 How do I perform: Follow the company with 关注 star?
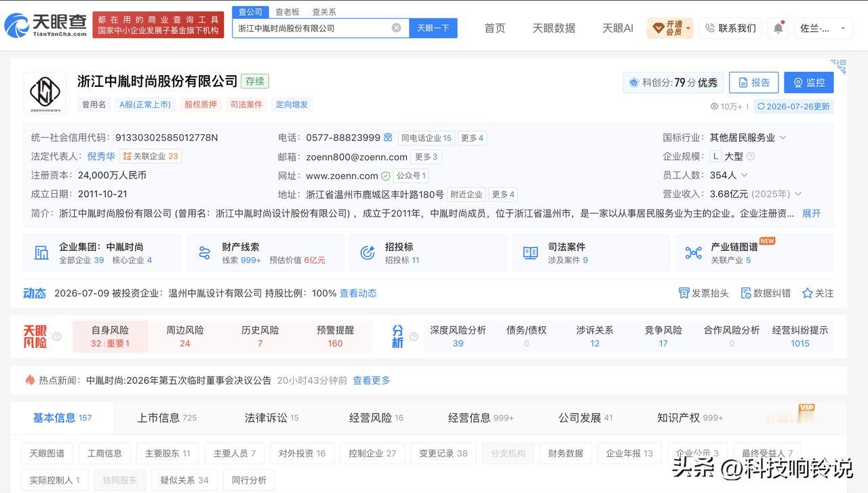[818, 293]
